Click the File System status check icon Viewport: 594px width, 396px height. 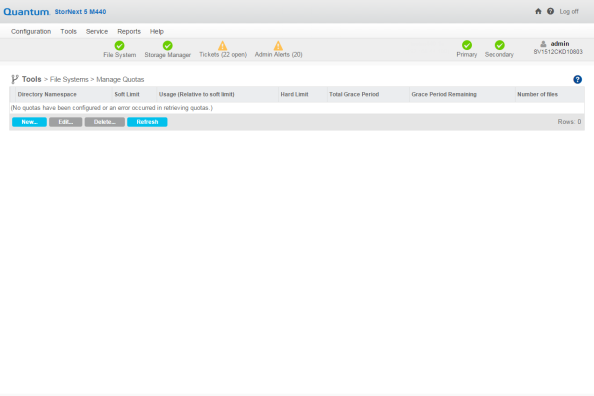119,45
